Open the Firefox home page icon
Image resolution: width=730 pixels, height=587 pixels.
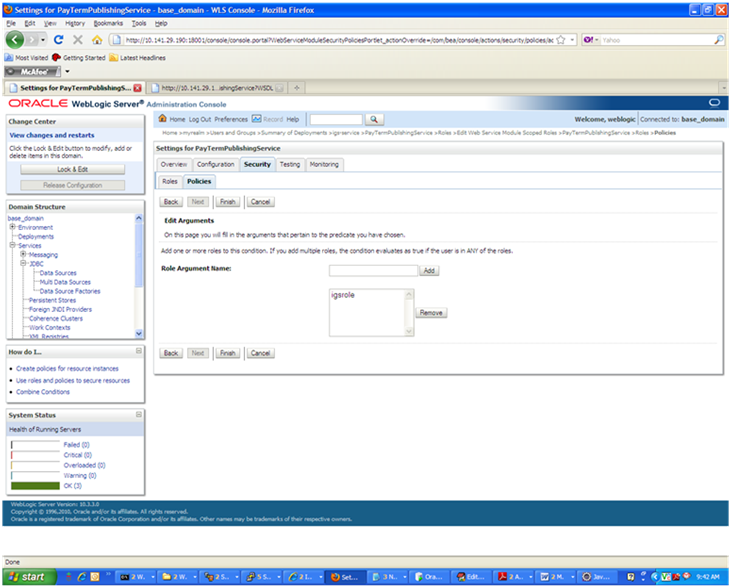point(97,40)
